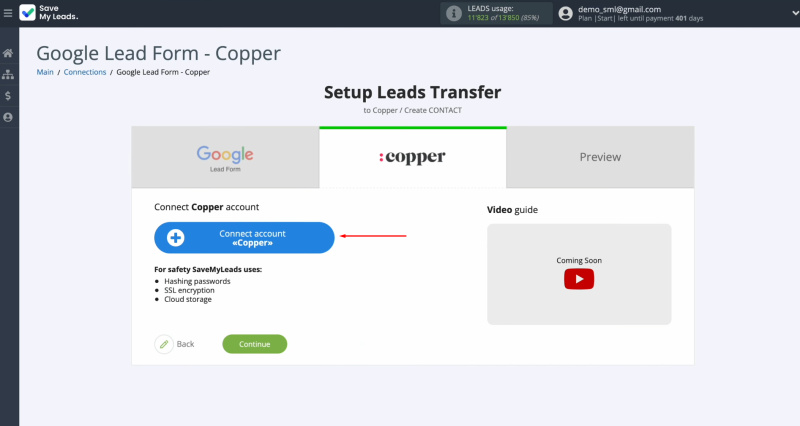Click the video guide thumbnail panel
Image resolution: width=800 pixels, height=426 pixels.
(x=579, y=274)
